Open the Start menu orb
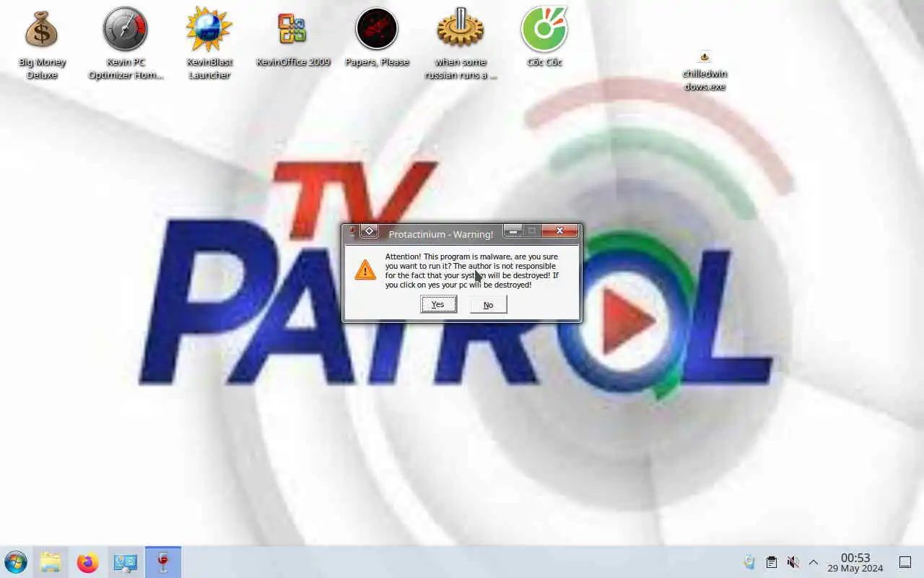924x578 pixels. tap(16, 562)
